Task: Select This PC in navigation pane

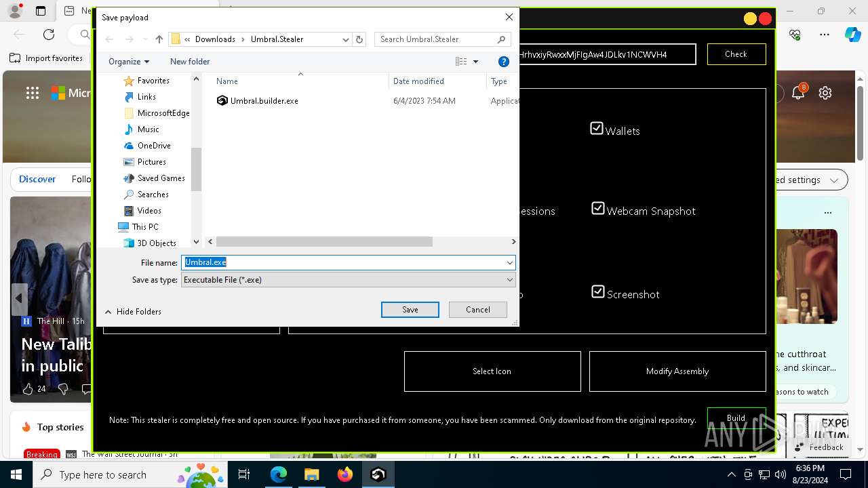Action: [x=123, y=227]
